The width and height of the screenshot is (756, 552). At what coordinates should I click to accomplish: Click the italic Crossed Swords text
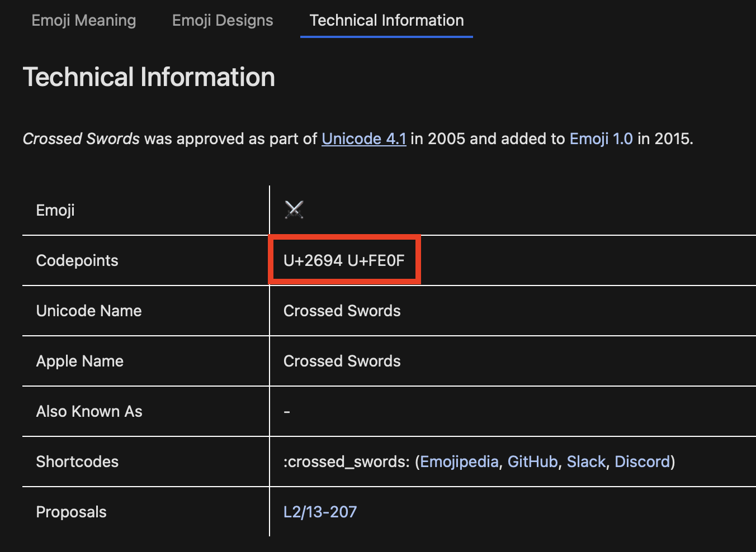click(x=81, y=139)
